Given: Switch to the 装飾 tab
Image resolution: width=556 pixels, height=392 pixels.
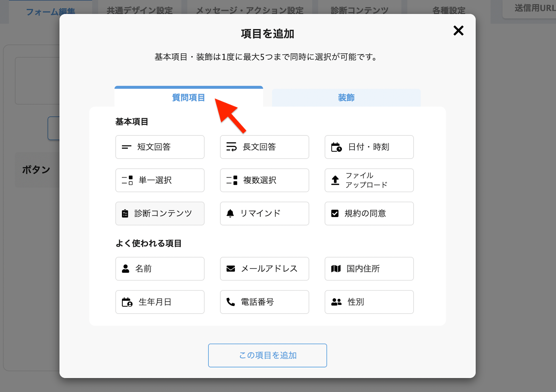Looking at the screenshot, I should (346, 98).
